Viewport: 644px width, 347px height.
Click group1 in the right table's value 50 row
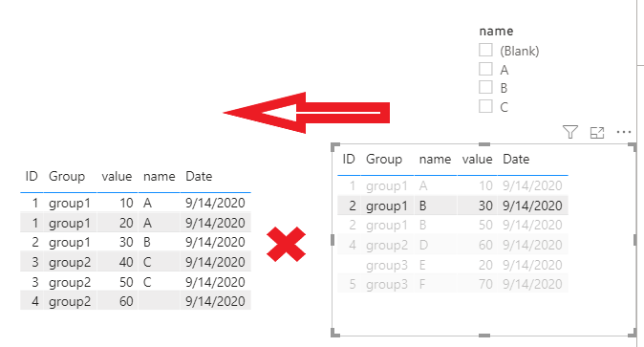(x=386, y=226)
